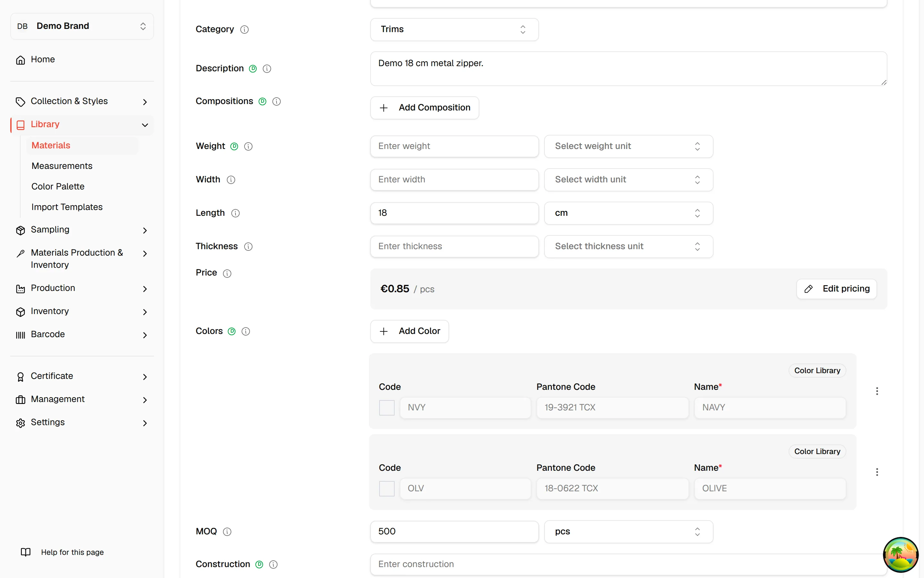Image resolution: width=924 pixels, height=578 pixels.
Task: Click the Edit pricing button
Action: click(836, 289)
